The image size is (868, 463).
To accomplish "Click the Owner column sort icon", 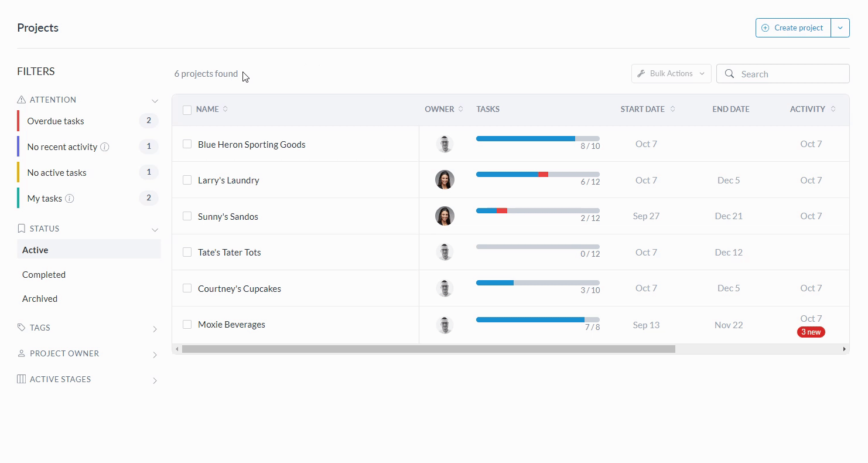I will [x=461, y=109].
